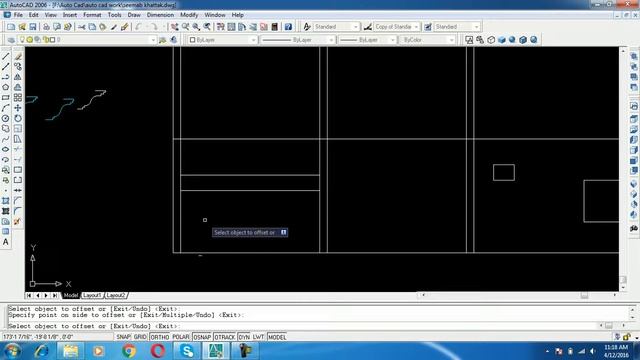640x360 pixels.
Task: Select the Fillet modify tool
Action: pos(18,211)
